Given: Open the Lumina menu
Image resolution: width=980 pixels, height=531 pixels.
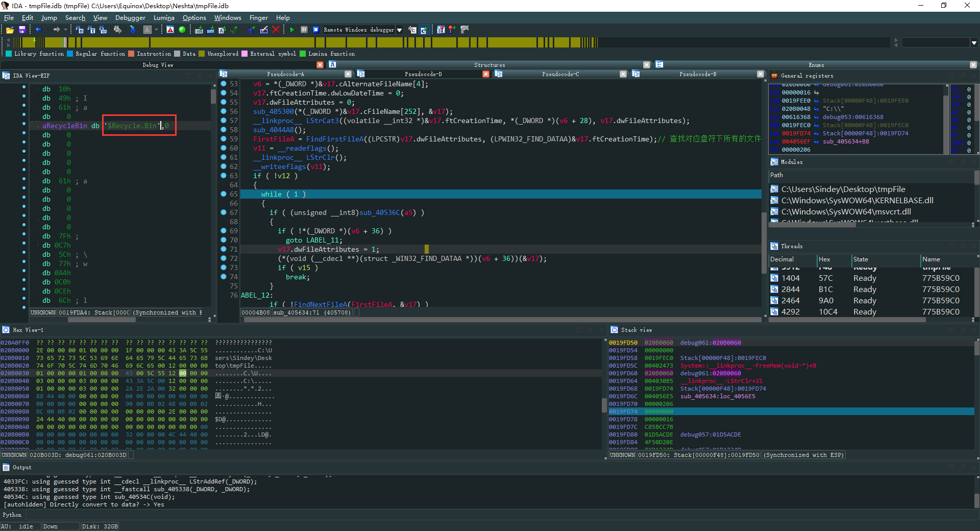Looking at the screenshot, I should [164, 18].
